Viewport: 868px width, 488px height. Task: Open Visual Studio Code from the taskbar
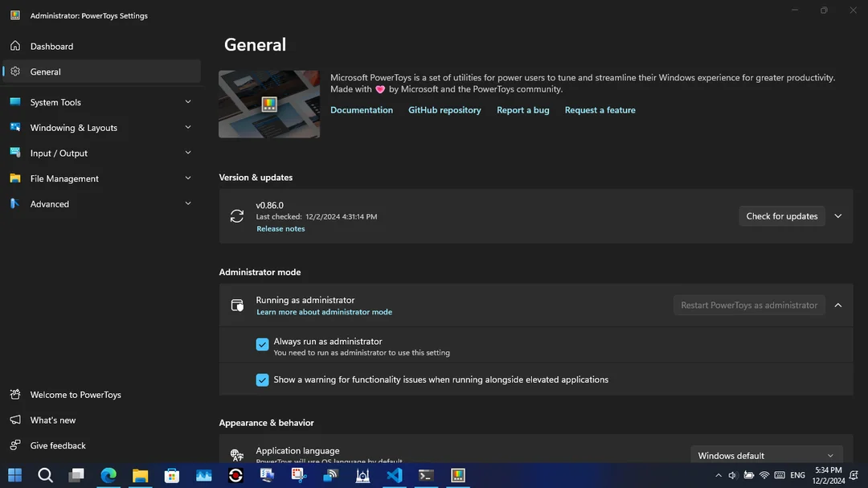(394, 475)
